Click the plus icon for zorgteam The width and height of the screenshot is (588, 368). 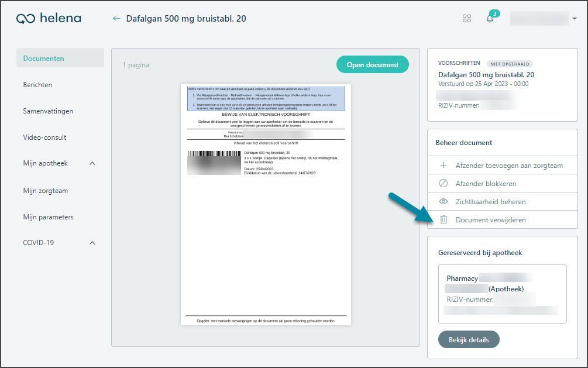point(443,165)
